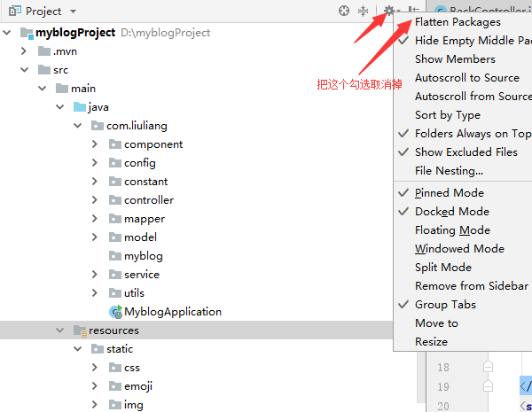Collapse the src folder
Image resolution: width=532 pixels, height=412 pixels.
pyautogui.click(x=25, y=70)
